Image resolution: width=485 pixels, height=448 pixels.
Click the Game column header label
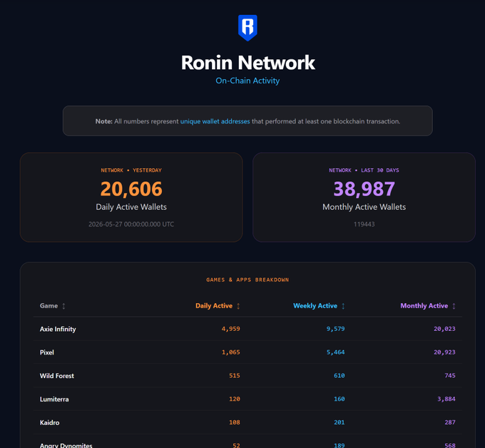point(49,305)
